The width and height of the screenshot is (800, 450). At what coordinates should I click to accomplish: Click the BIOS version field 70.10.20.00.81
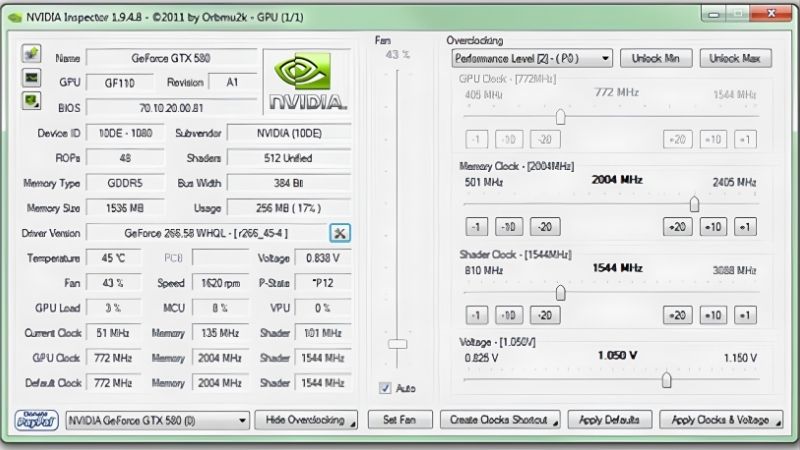(x=171, y=108)
